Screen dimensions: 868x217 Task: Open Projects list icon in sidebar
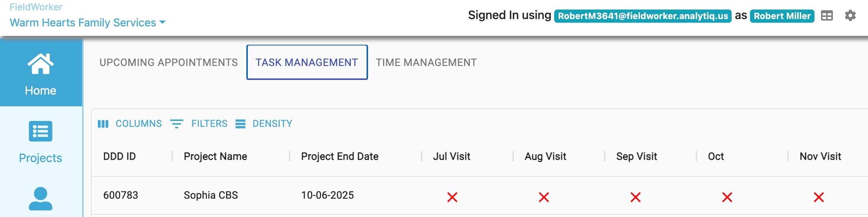(41, 131)
